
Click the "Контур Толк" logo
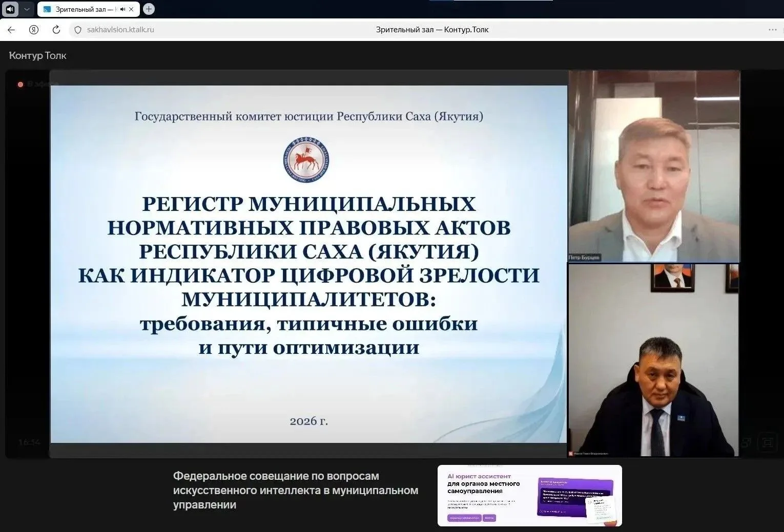click(x=38, y=55)
